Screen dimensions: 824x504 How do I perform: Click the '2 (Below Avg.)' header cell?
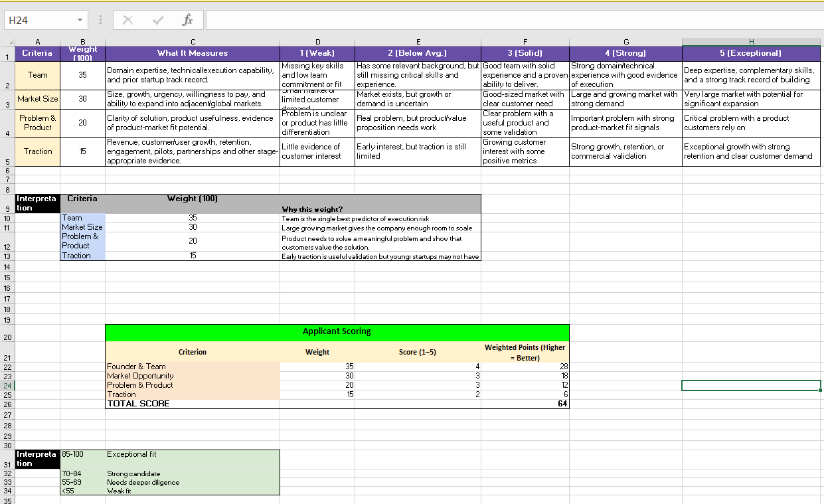click(418, 53)
